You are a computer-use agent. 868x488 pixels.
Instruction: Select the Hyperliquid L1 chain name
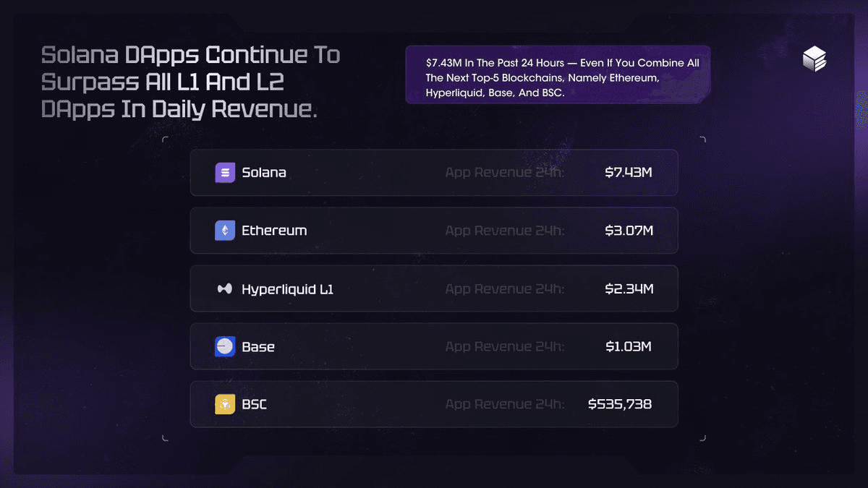287,289
